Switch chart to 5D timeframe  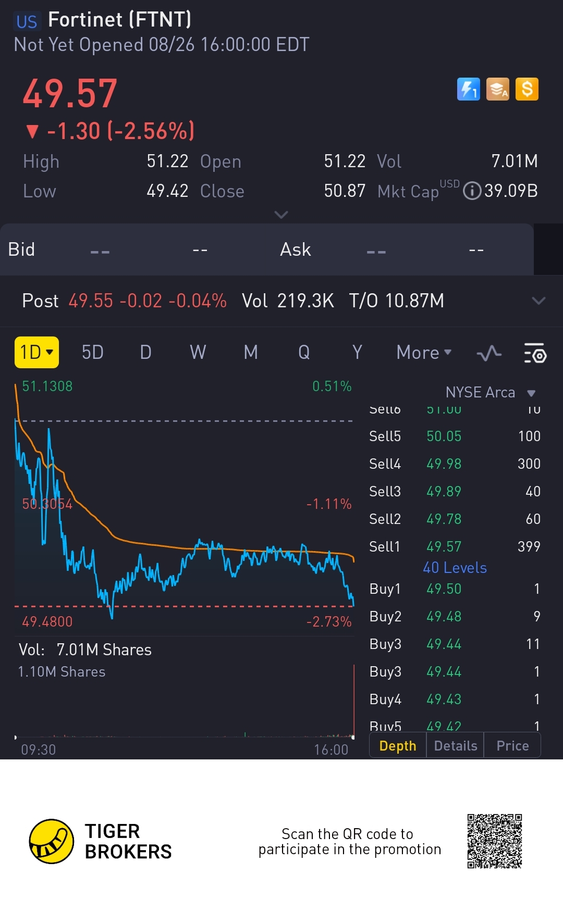(x=93, y=353)
